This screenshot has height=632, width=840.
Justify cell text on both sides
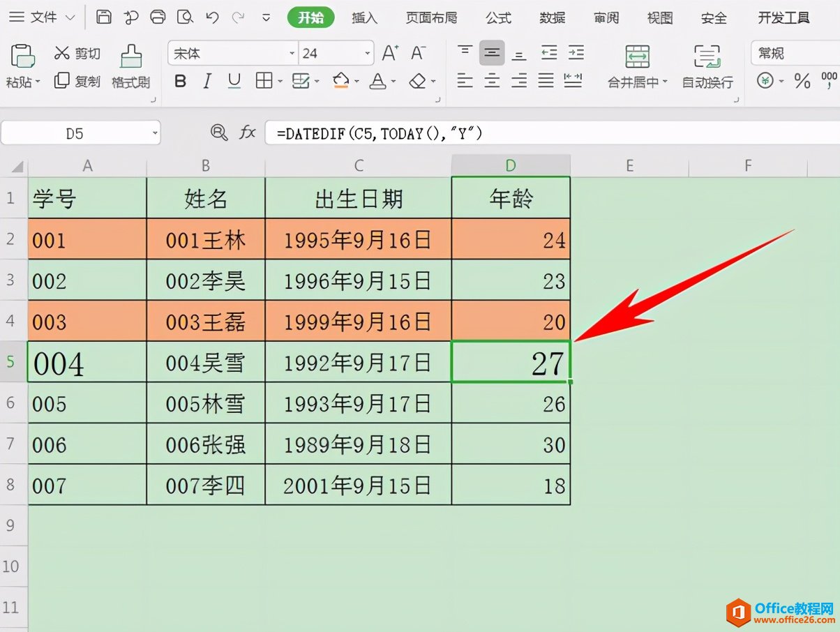tap(546, 81)
